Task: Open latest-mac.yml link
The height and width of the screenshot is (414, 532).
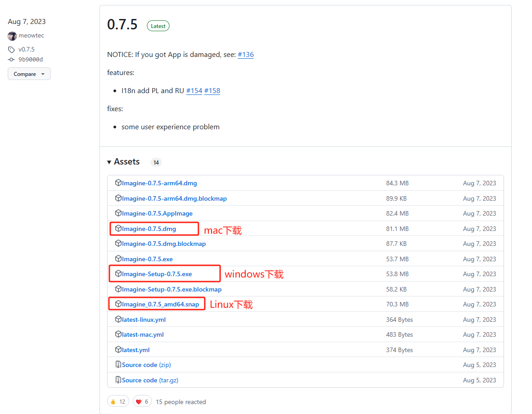Action: pos(142,334)
